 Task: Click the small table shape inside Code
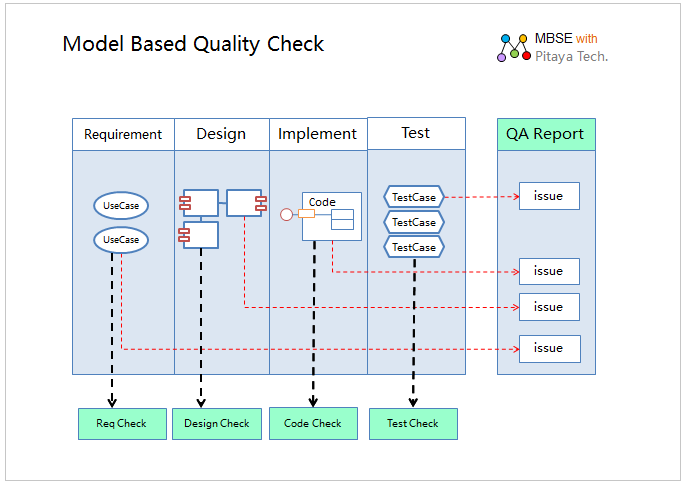pyautogui.click(x=342, y=219)
